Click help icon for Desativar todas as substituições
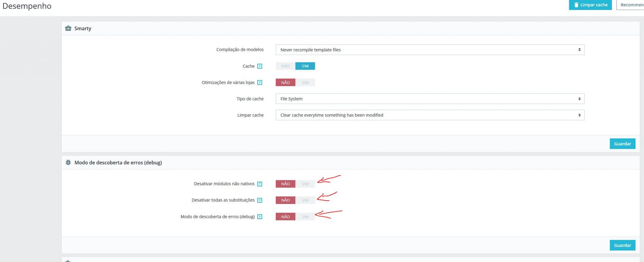This screenshot has height=262, width=644. point(260,200)
